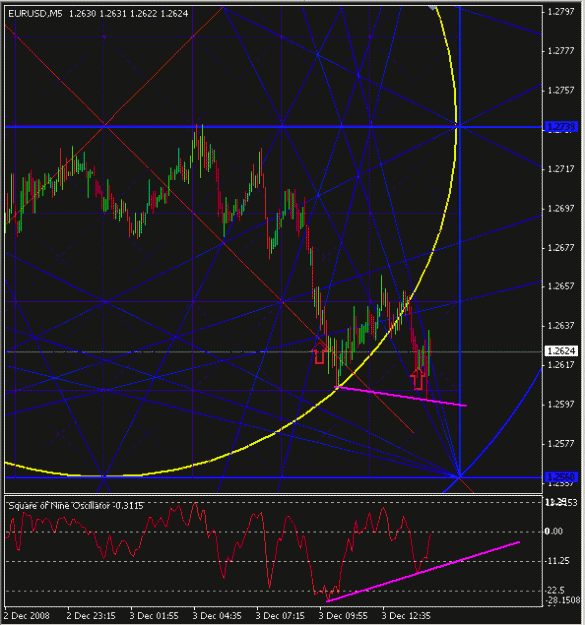The height and width of the screenshot is (625, 585).
Task: Select the magenta trendline on the price chart
Action: pyautogui.click(x=402, y=396)
